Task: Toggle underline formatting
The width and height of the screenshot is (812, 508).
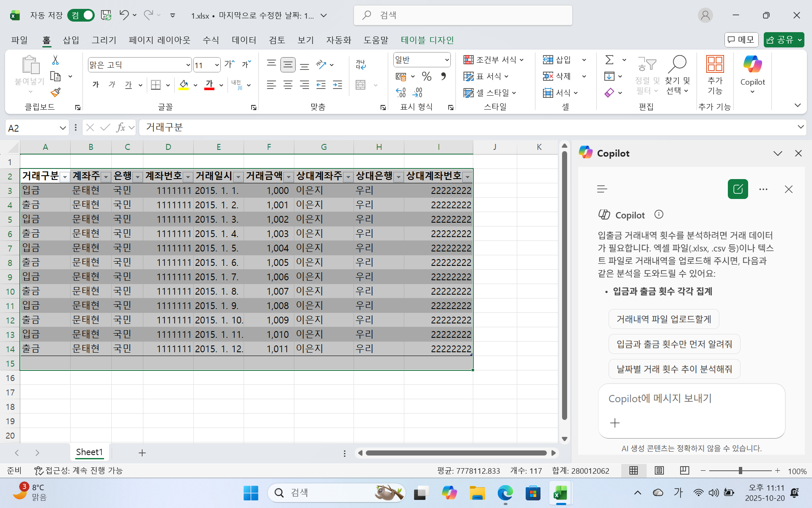Action: coord(129,84)
